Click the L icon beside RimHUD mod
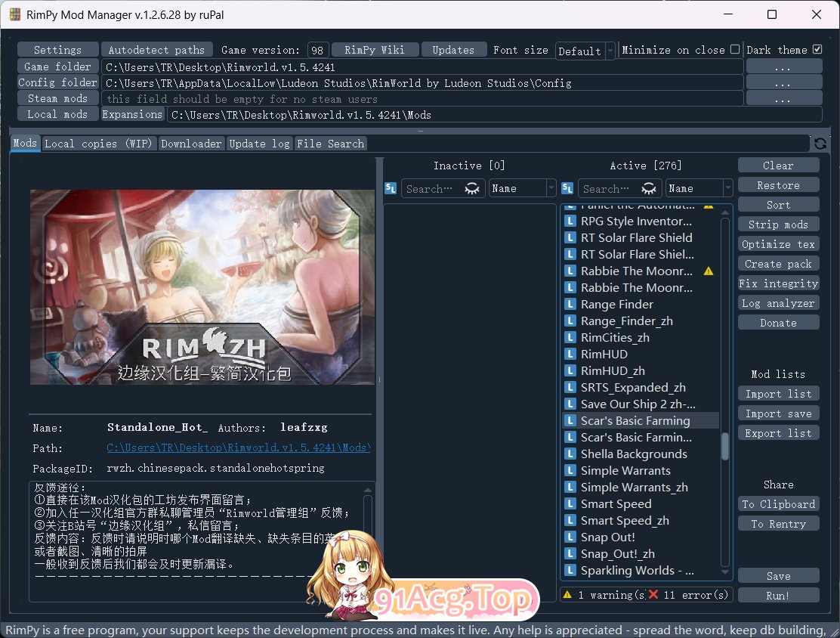840x638 pixels. point(571,354)
